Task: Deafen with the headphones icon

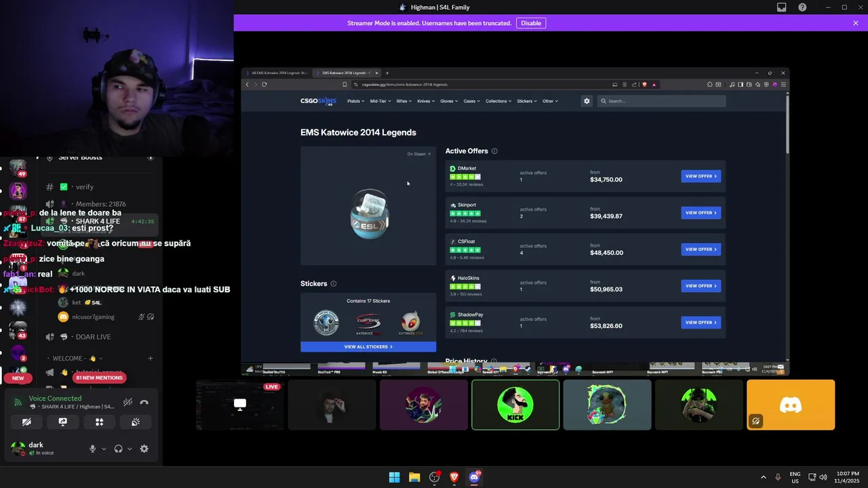Action: (119, 449)
